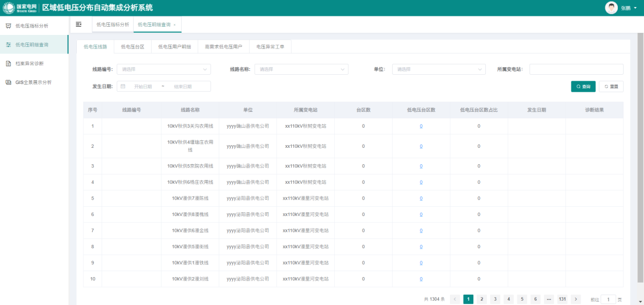Select the 低电压用户明细 sub-tab
This screenshot has width=644, height=305.
174,47
